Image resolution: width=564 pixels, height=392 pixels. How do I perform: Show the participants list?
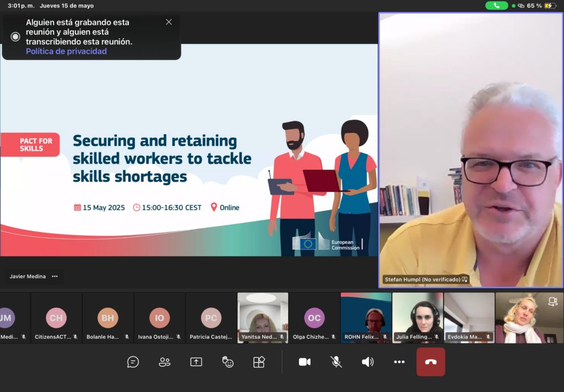tap(164, 362)
